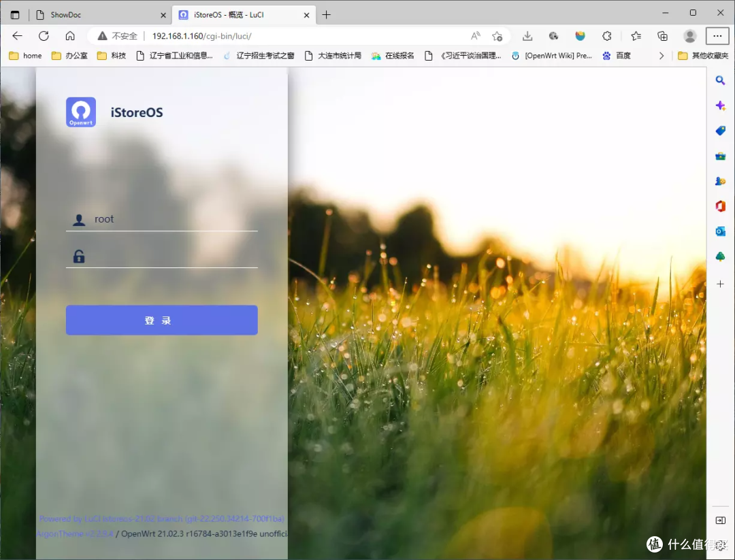Open the ArgonTheme footer link
This screenshot has height=560, width=735.
point(75,533)
